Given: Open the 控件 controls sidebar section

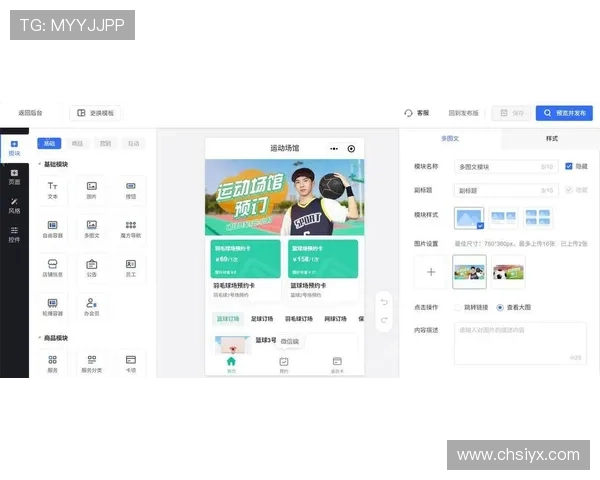Looking at the screenshot, I should [x=14, y=235].
